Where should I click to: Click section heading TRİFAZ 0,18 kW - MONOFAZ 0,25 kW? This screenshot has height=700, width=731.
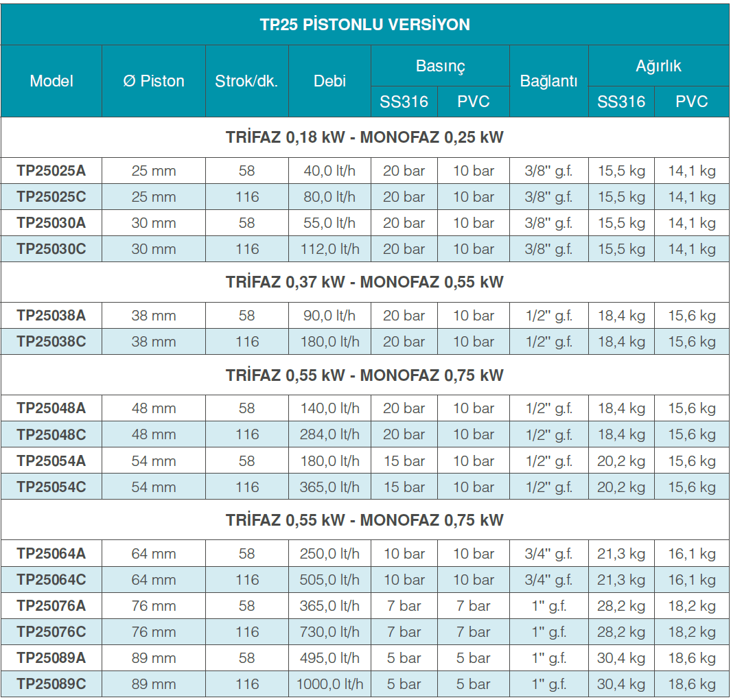[364, 137]
